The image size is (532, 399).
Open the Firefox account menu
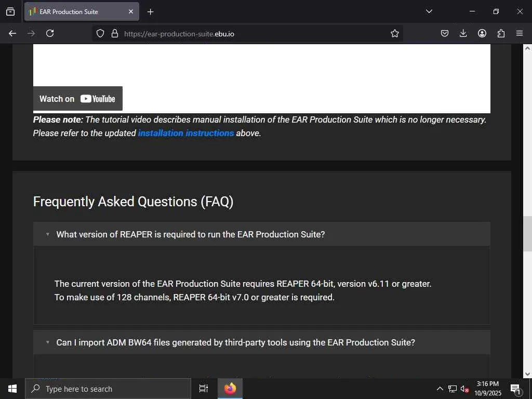coord(482,33)
